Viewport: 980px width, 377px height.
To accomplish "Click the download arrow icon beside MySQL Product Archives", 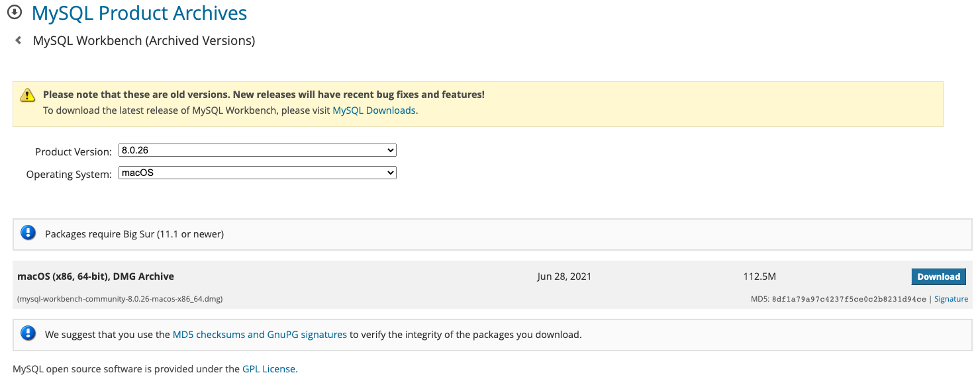I will click(x=15, y=13).
